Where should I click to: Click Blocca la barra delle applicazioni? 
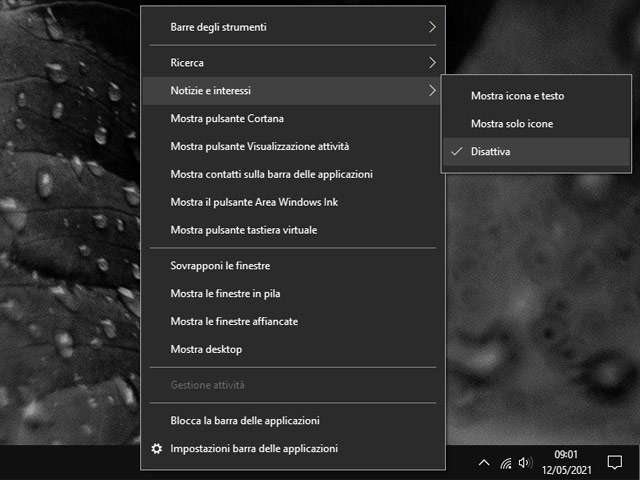tap(245, 421)
